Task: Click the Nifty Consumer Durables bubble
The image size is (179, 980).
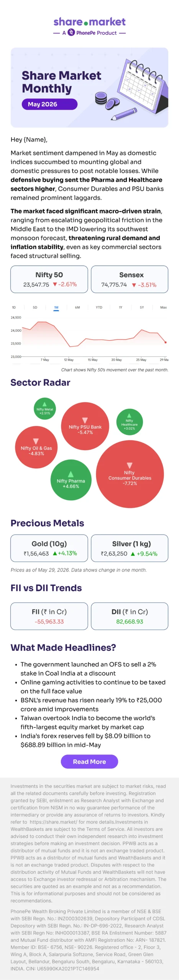Action: tap(130, 474)
